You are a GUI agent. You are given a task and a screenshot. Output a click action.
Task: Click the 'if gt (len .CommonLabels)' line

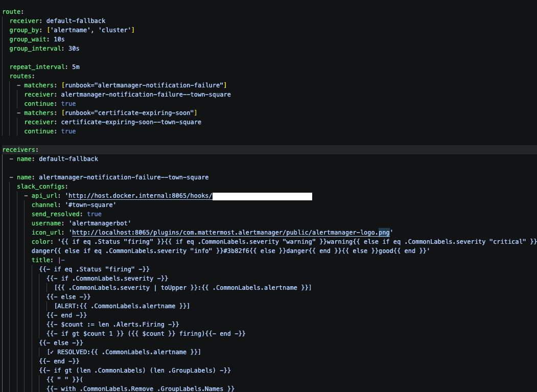point(135,371)
